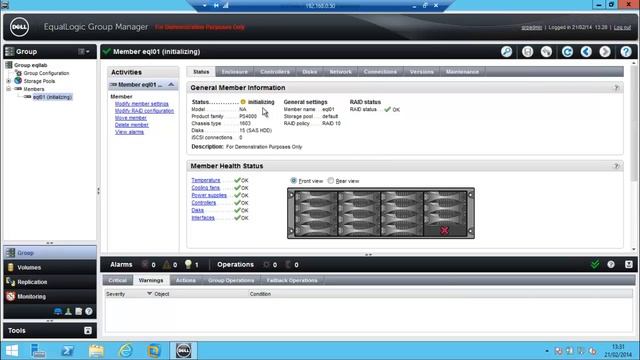This screenshot has height=360, width=640.
Task: Select eql01 (initializing) member in tree
Action: click(x=52, y=97)
